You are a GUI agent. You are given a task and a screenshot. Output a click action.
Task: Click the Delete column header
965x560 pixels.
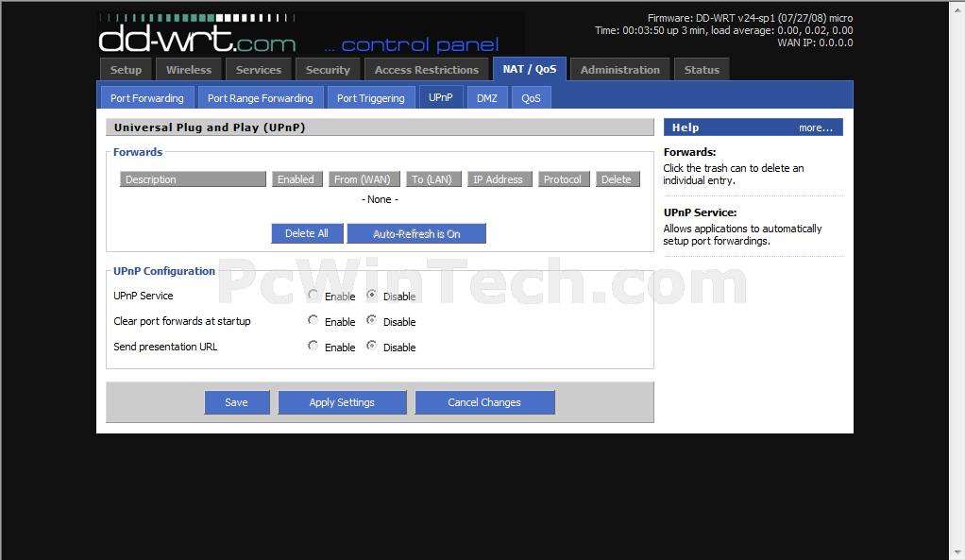pos(618,179)
